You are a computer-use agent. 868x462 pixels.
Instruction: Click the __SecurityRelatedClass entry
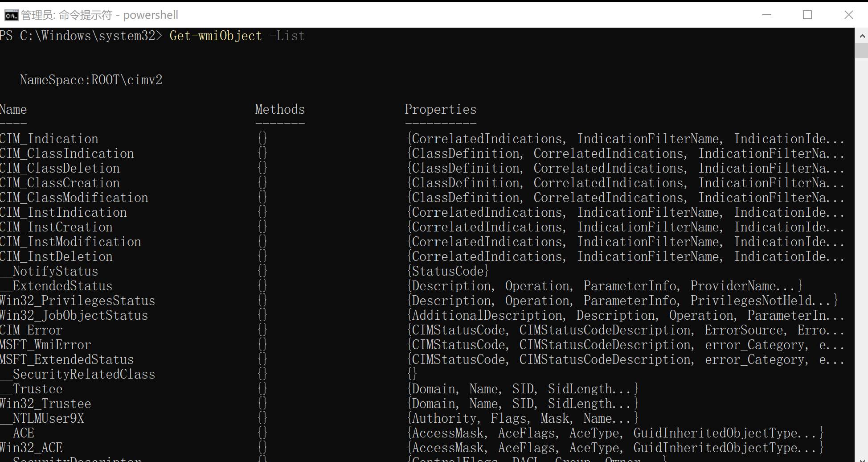click(77, 374)
